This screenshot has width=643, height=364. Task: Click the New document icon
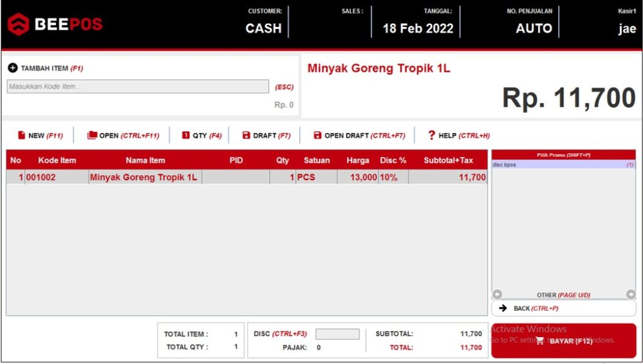21,136
